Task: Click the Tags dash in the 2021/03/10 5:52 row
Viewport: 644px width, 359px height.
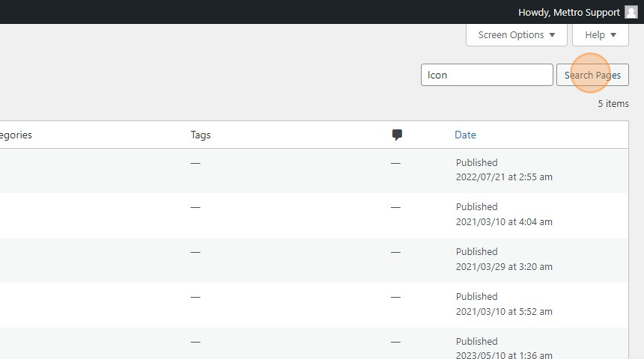Action: pyautogui.click(x=195, y=297)
